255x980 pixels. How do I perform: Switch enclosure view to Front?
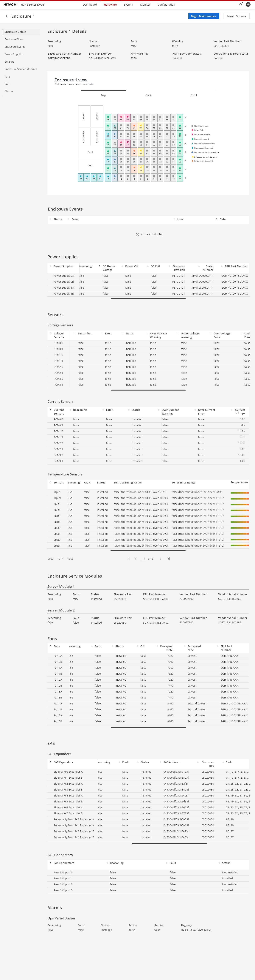194,95
